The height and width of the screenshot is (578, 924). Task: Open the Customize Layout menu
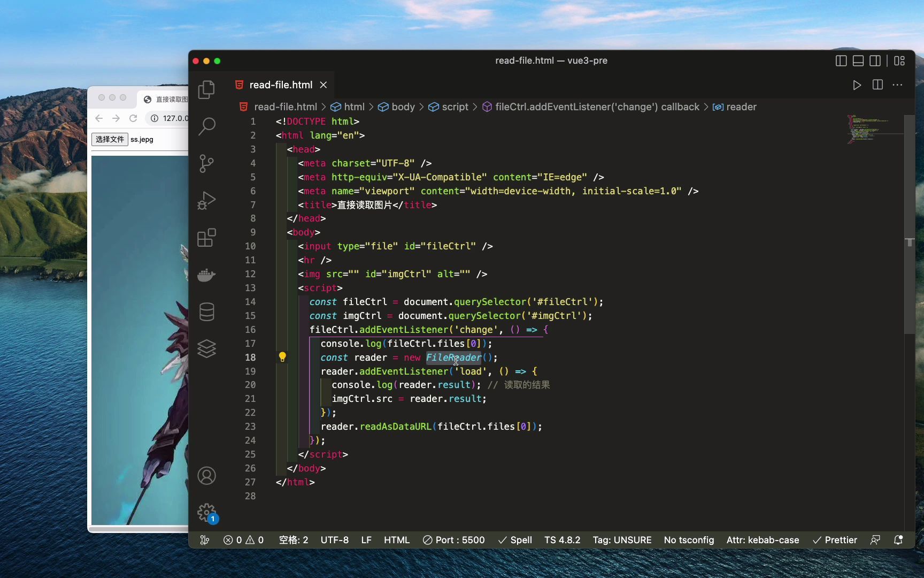(x=900, y=61)
